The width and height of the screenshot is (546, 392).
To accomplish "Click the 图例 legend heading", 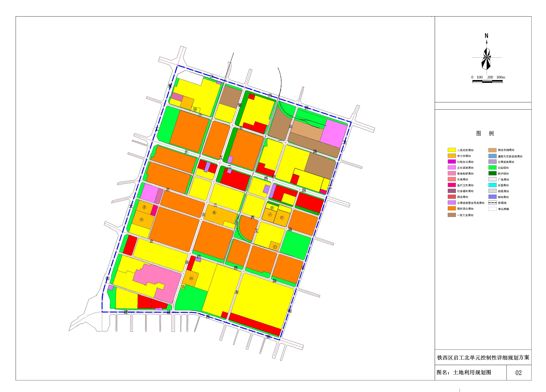I will (485, 134).
